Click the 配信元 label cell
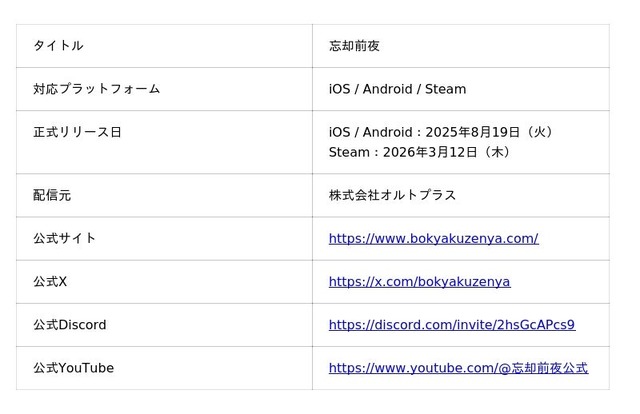The image size is (640, 414). pos(52,195)
